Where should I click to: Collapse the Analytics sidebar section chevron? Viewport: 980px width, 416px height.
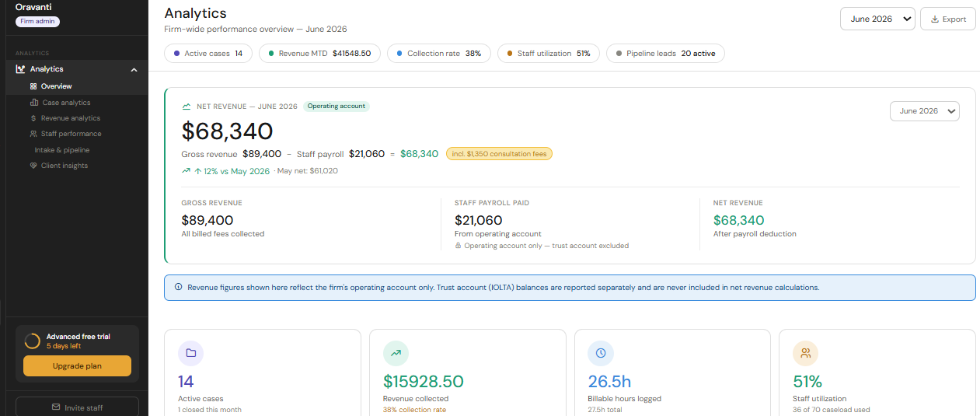click(x=134, y=70)
